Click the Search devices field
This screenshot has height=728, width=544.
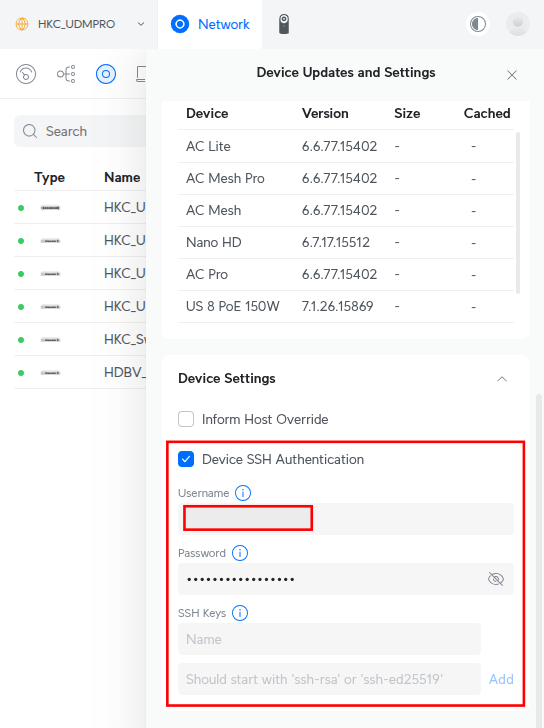tap(80, 131)
